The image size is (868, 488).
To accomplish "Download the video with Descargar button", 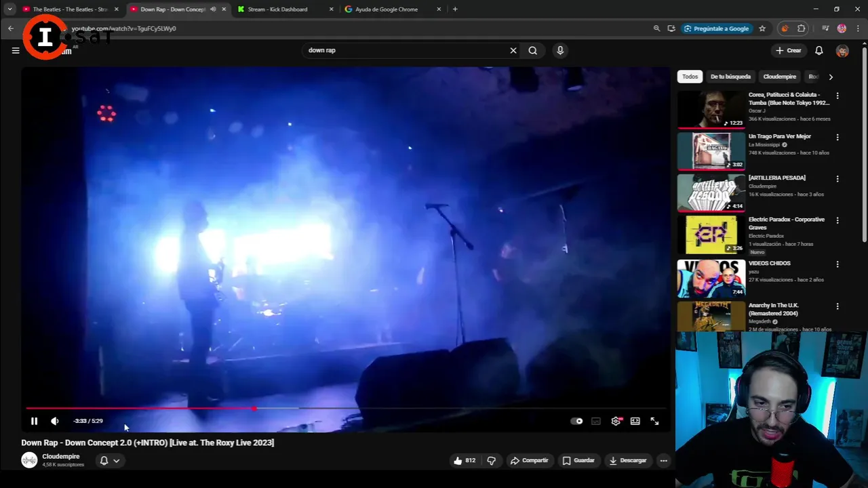I will point(628,460).
